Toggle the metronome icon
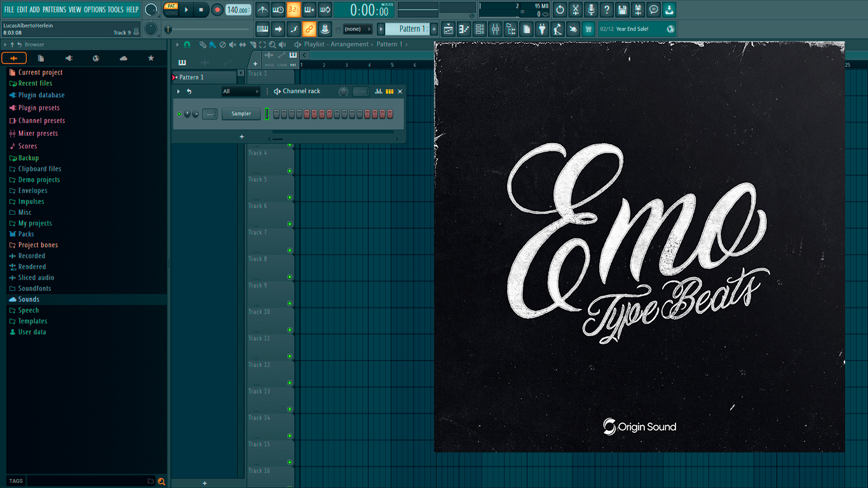The width and height of the screenshot is (868, 488). [262, 10]
